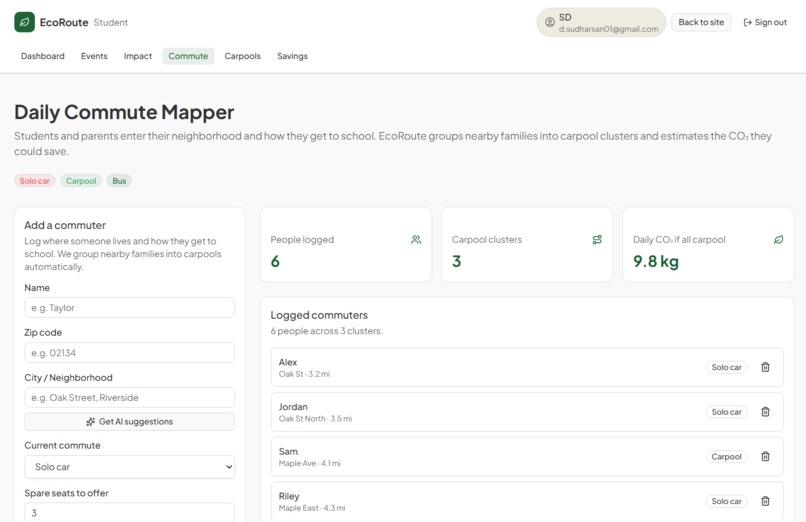
Task: Open the account pill d.sudharsan01@gmail.com
Action: click(x=601, y=23)
